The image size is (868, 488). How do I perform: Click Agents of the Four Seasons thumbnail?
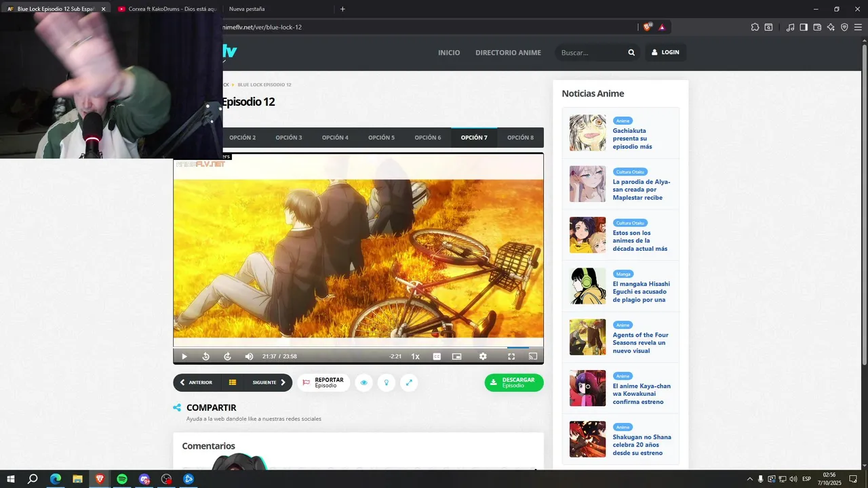click(587, 337)
